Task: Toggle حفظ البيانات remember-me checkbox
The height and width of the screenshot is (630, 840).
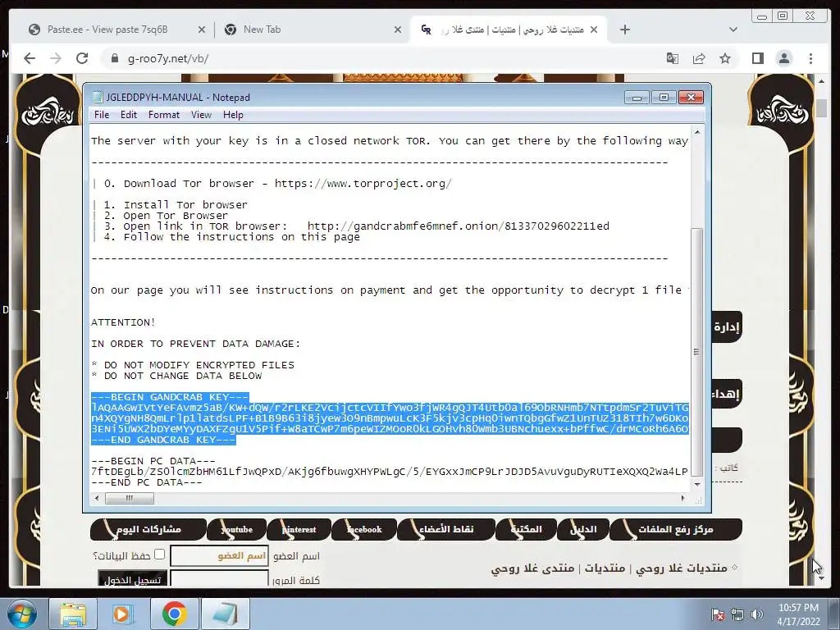Action: (x=159, y=555)
